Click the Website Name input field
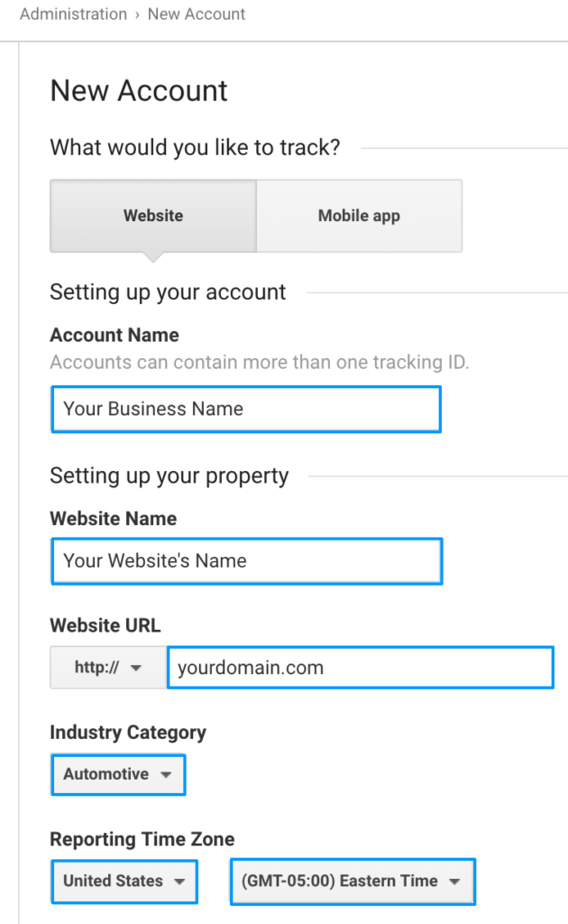Viewport: 568px width, 924px height. (245, 560)
